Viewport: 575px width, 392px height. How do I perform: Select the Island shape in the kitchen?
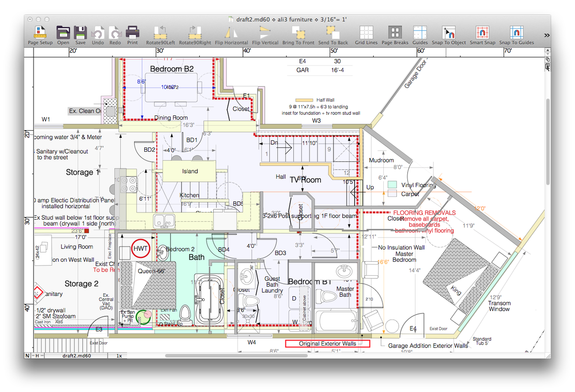(190, 171)
